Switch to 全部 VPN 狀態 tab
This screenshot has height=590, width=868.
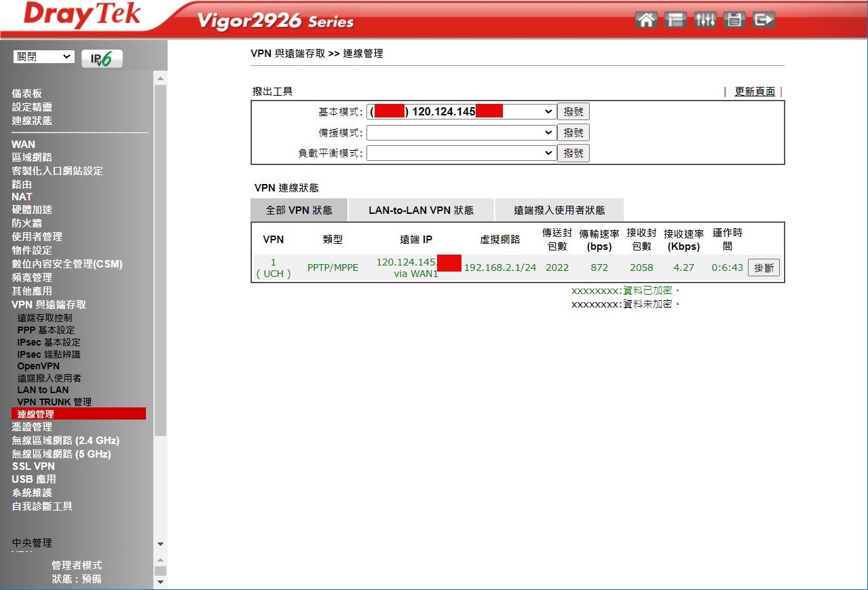299,210
